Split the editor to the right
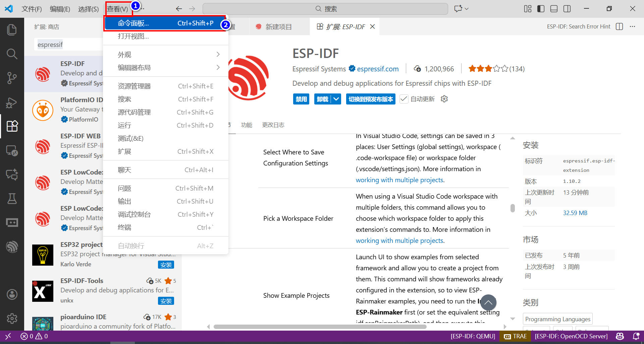This screenshot has width=644, height=344. click(x=620, y=26)
